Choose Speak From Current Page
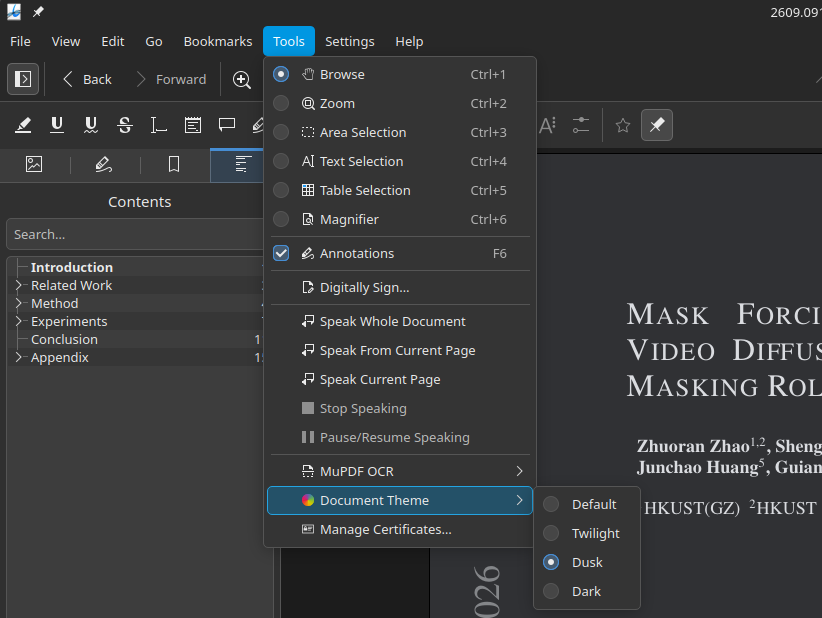The height and width of the screenshot is (618, 822). 399,350
